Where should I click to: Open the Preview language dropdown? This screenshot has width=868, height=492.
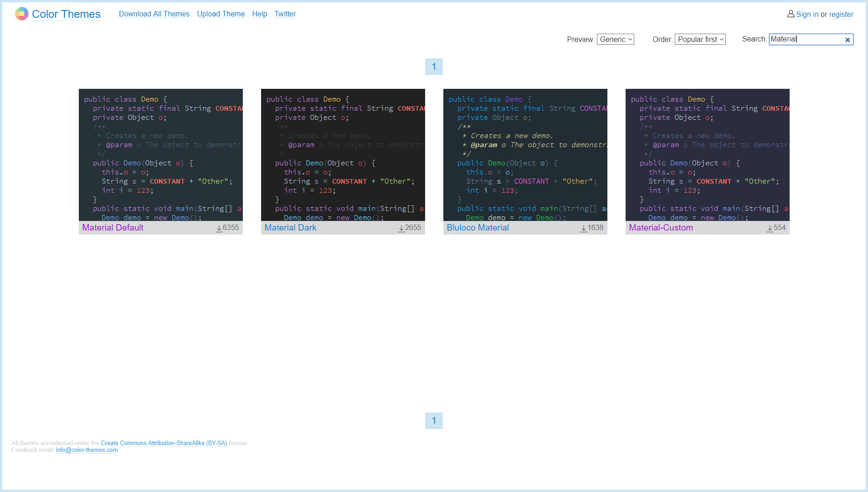point(615,39)
